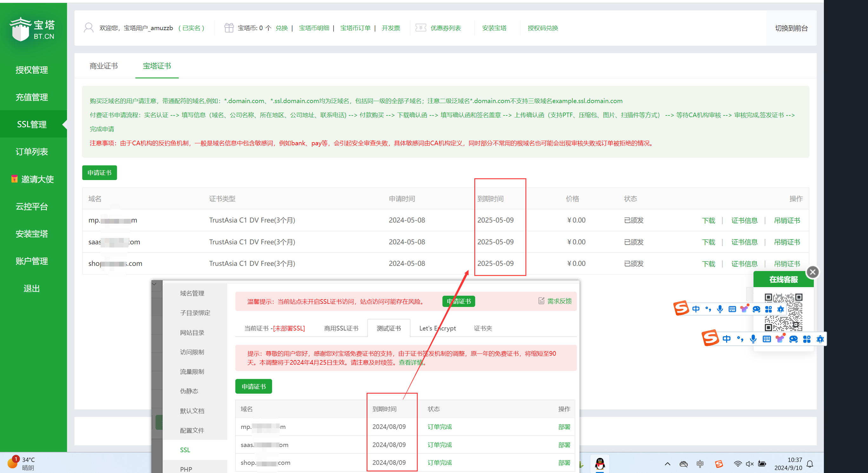Open 伪静态 in the site settings panel
This screenshot has height=473, width=868.
click(189, 391)
